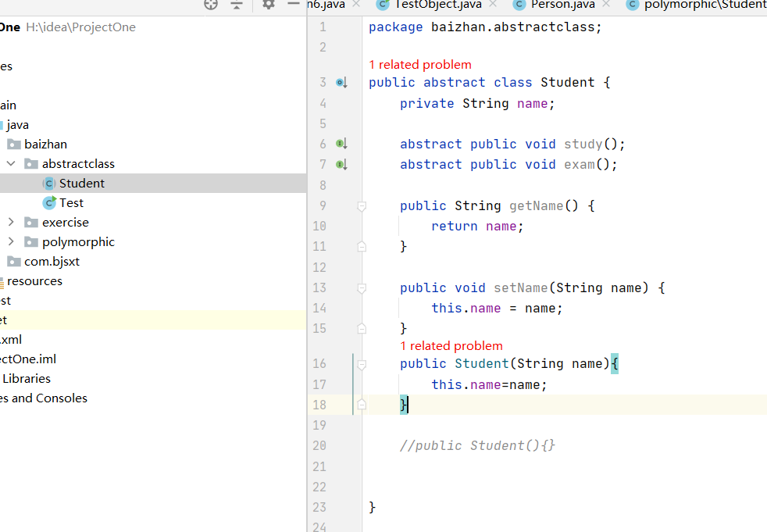
Task: Expand the exercise package node
Action: 11,222
